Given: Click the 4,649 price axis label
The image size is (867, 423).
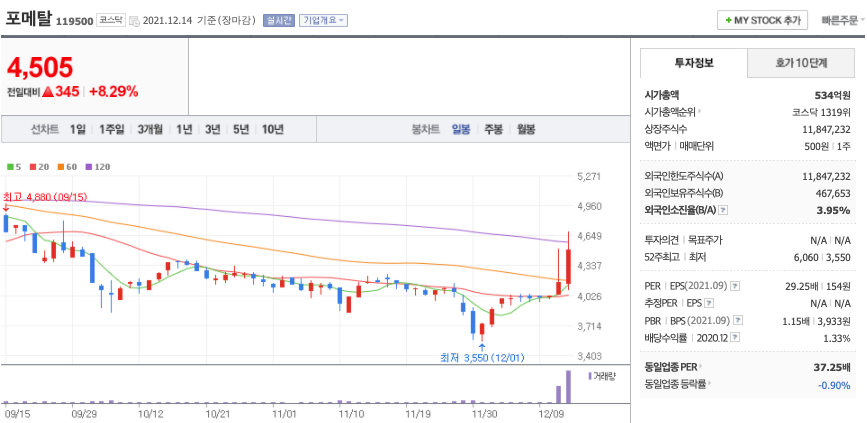Looking at the screenshot, I should tap(588, 236).
